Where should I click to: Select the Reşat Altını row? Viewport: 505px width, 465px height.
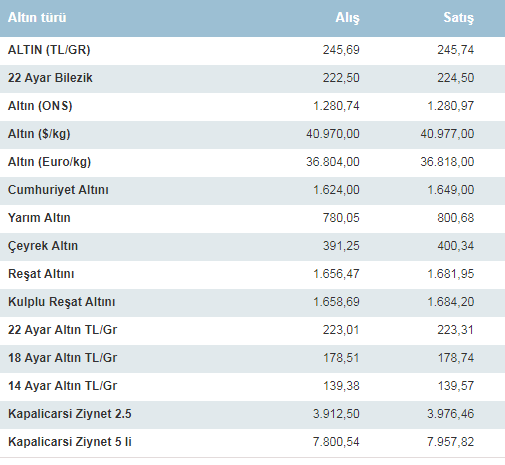coord(252,274)
